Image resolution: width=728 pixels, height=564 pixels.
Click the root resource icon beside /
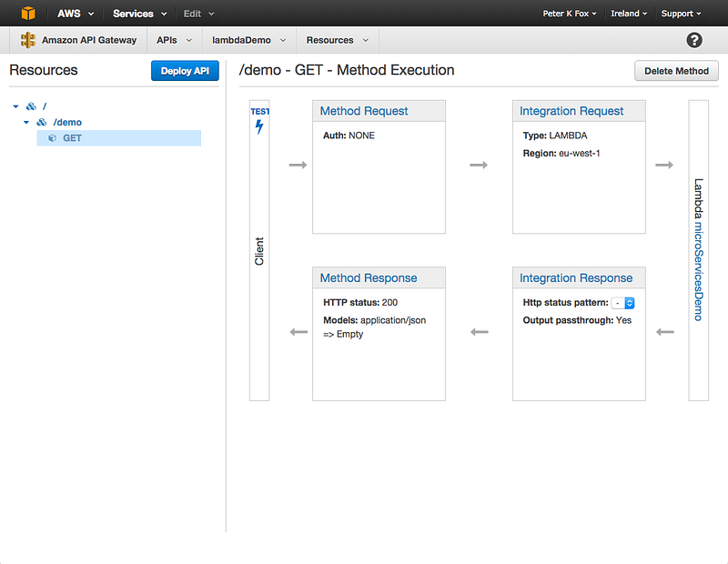point(31,106)
